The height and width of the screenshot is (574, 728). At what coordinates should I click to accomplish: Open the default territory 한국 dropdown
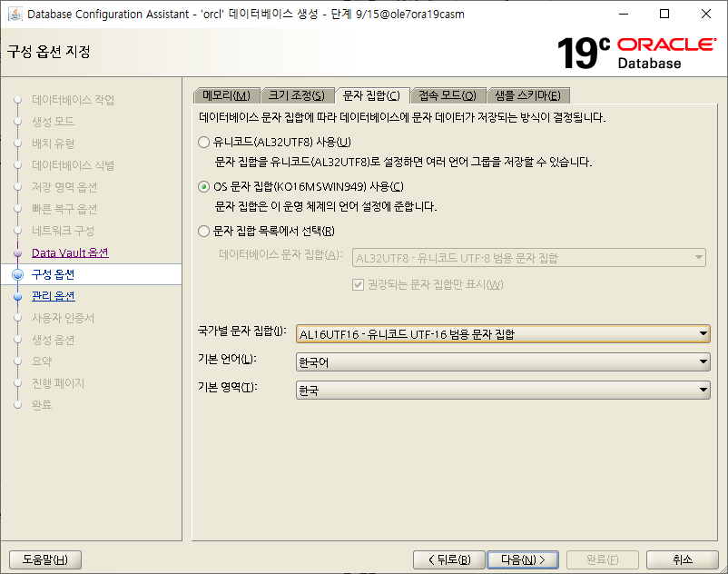(503, 391)
